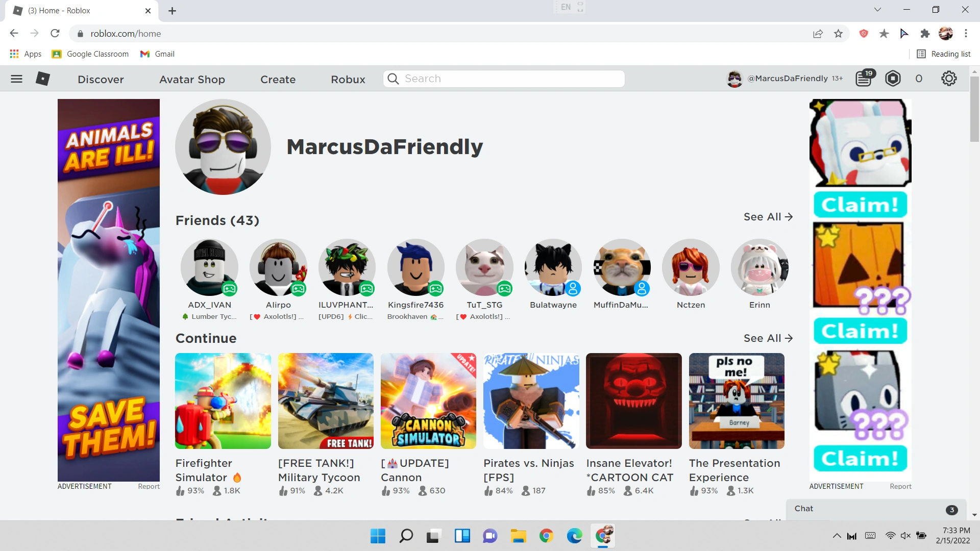The image size is (980, 551).
Task: Open the notifications feed icon
Action: click(864, 79)
